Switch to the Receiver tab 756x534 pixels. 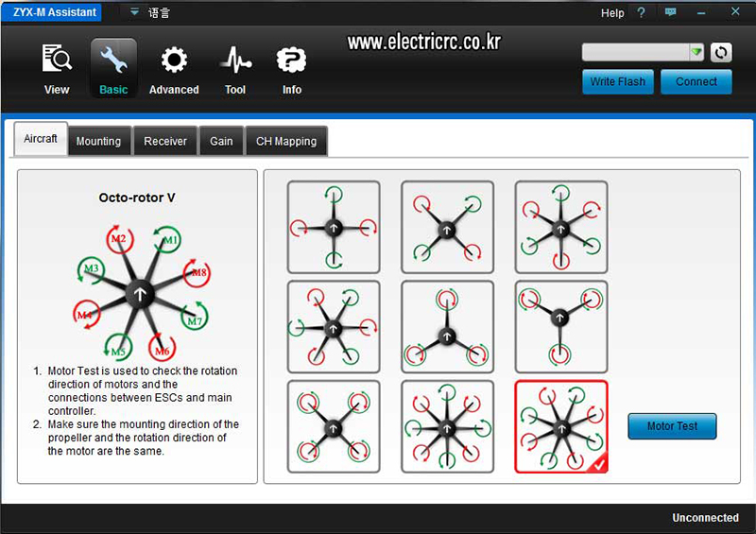tap(165, 142)
